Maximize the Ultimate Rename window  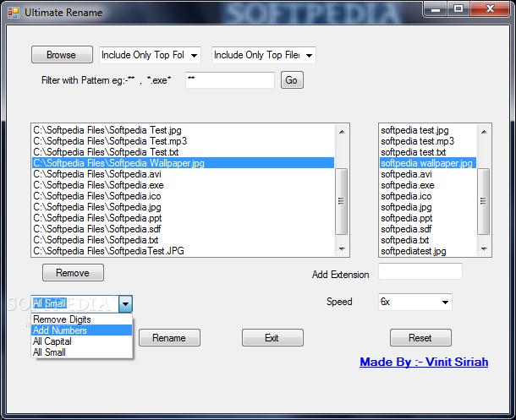(458, 9)
